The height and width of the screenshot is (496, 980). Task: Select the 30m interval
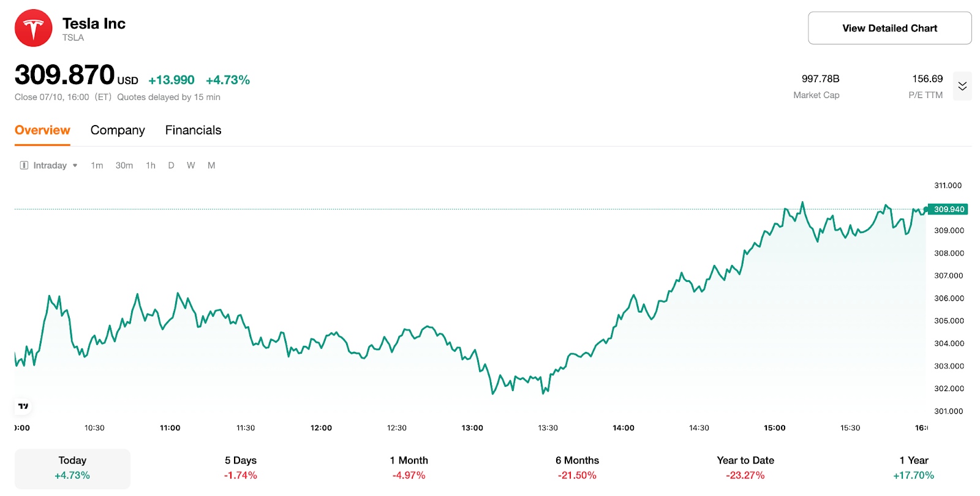point(124,165)
